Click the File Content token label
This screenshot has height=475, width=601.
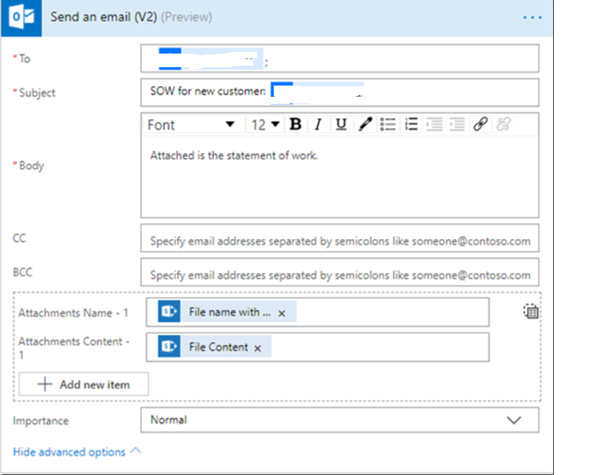pos(218,347)
